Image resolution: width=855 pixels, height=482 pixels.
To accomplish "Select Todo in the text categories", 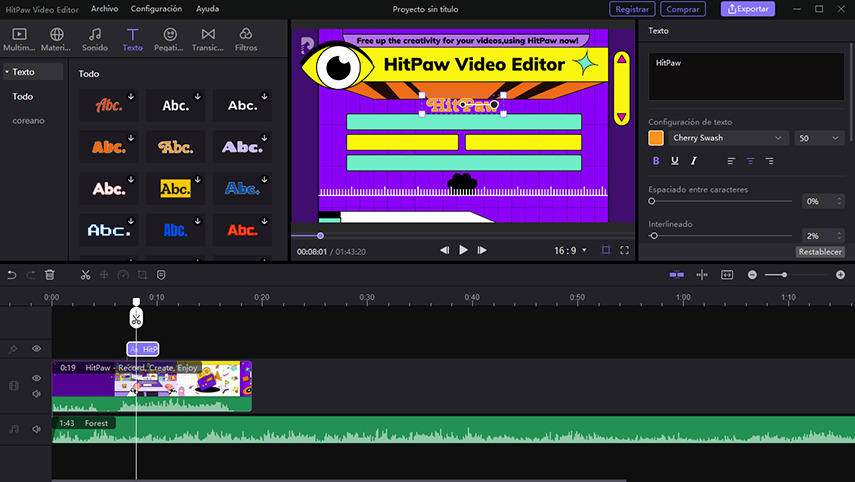I will 23,97.
